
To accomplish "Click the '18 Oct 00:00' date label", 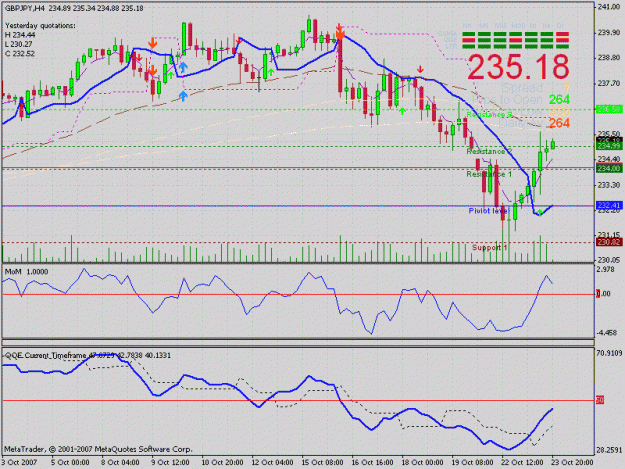I will pos(423,462).
